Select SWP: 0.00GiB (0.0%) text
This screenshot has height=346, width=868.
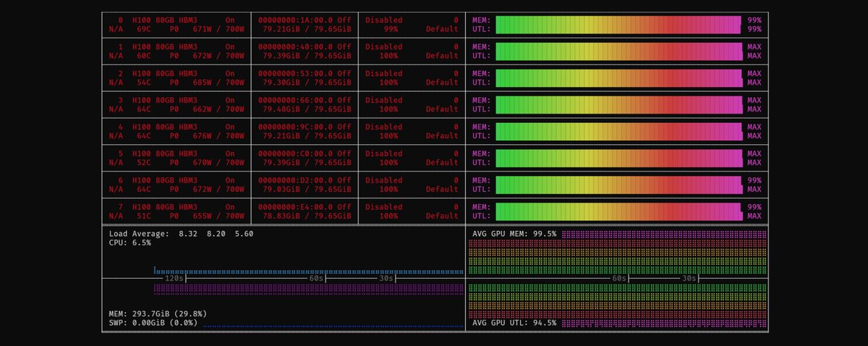click(153, 323)
